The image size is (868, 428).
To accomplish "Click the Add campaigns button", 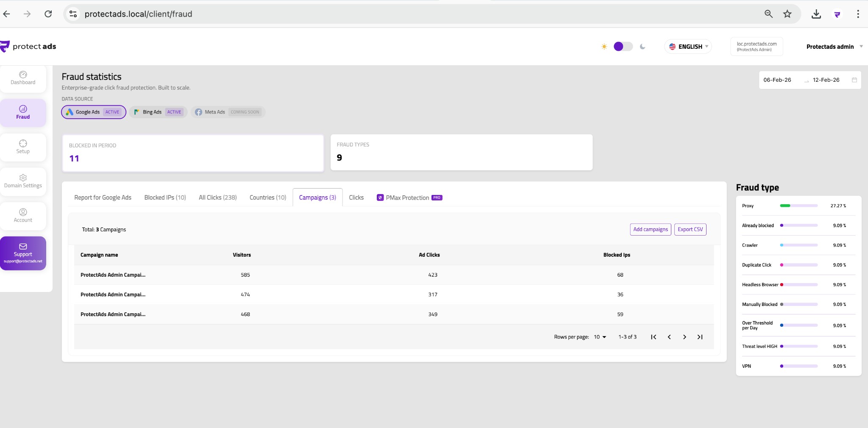I will pos(650,229).
